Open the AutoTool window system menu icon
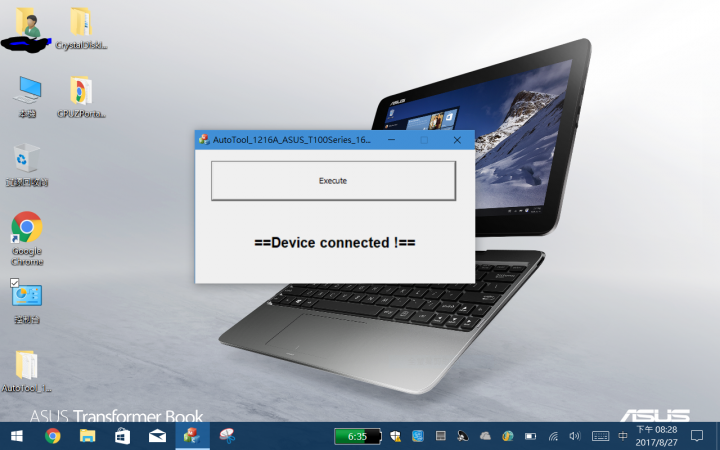Viewport: 720px width, 450px height. (204, 140)
